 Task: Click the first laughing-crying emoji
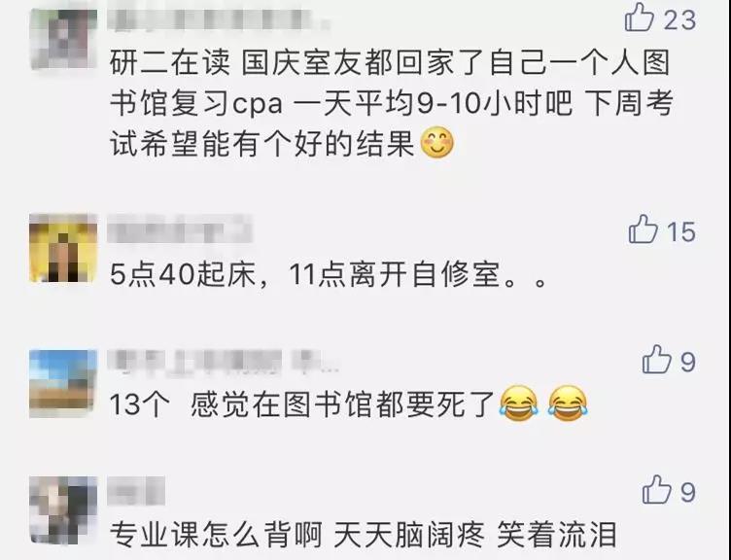518,403
